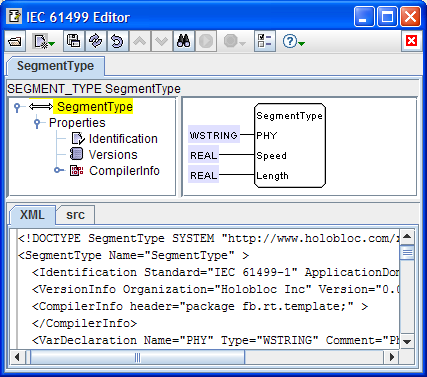Click the greyed-out move up arrow
This screenshot has height=377, width=427.
pyautogui.click(x=139, y=41)
